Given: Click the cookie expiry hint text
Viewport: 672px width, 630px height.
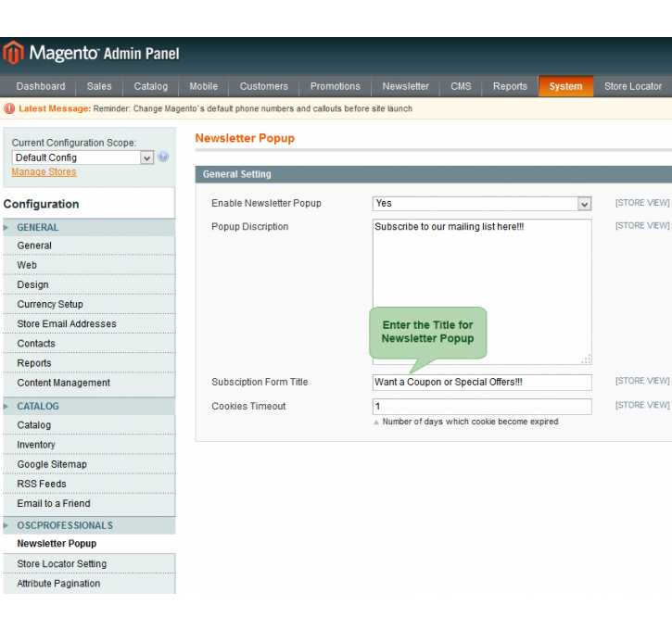Looking at the screenshot, I should point(470,422).
